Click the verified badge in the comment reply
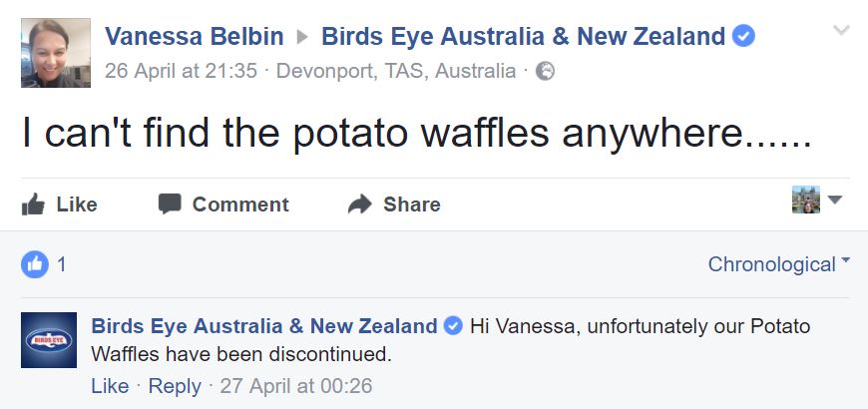This screenshot has height=409, width=868. pos(453,326)
